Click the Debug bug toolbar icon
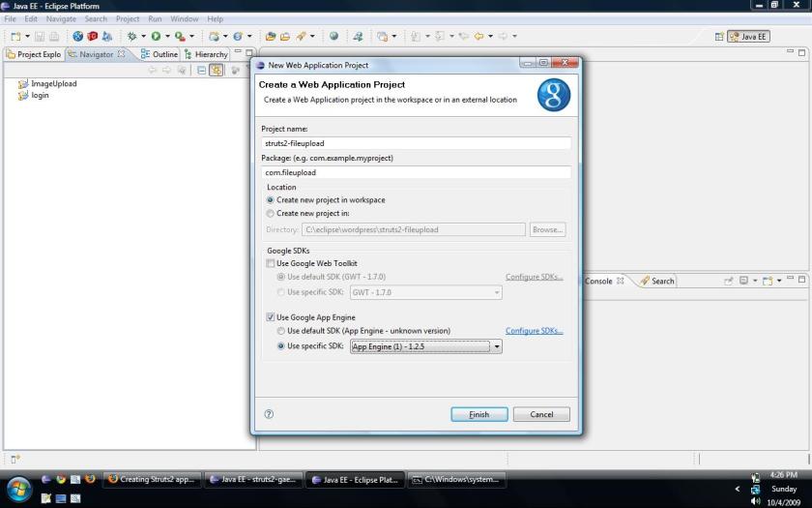This screenshot has width=812, height=508. [131, 37]
